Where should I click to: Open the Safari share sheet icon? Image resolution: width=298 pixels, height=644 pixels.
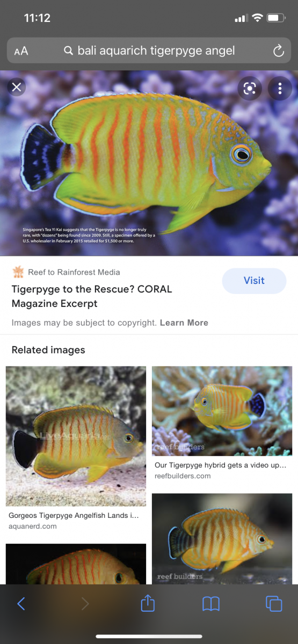pos(148,603)
